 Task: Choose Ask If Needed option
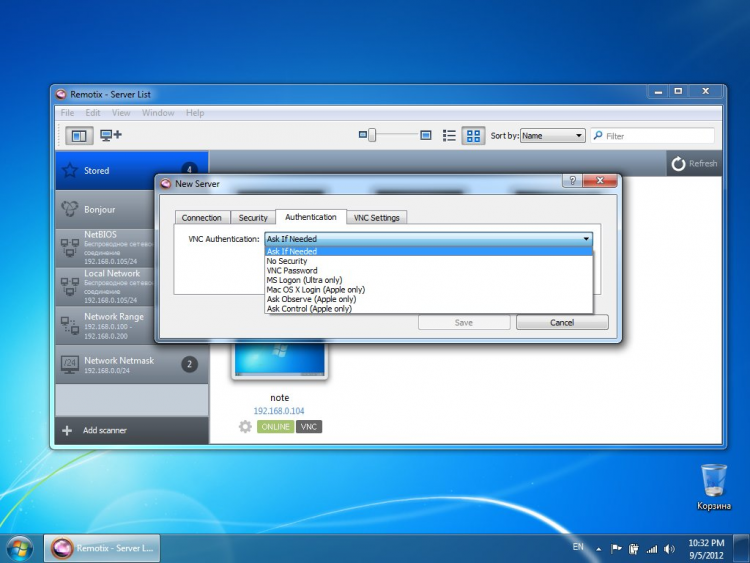(429, 252)
